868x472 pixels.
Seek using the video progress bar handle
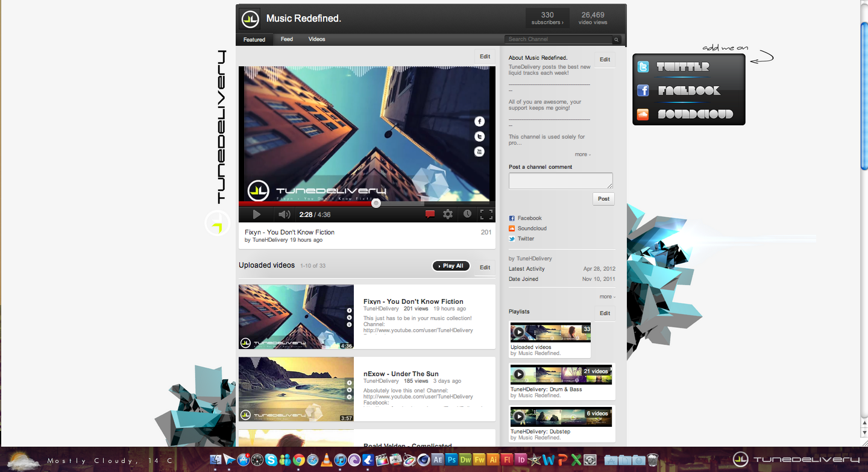click(x=376, y=204)
